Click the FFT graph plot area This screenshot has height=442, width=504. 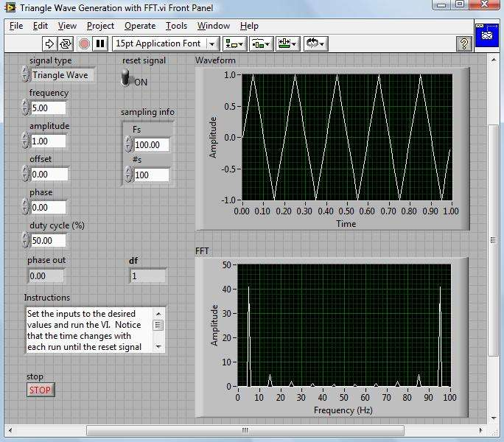[344, 326]
